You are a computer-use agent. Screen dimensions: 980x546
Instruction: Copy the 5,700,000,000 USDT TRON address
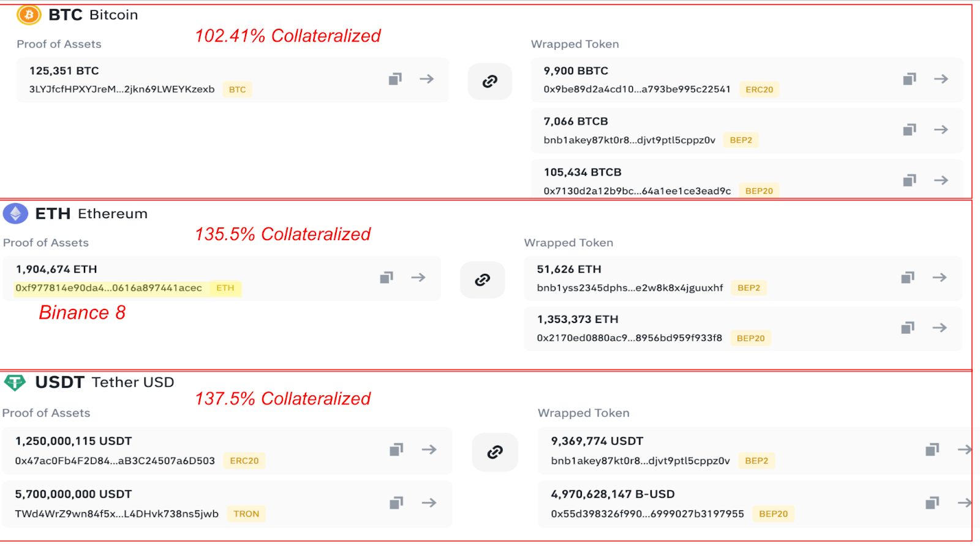pos(395,502)
